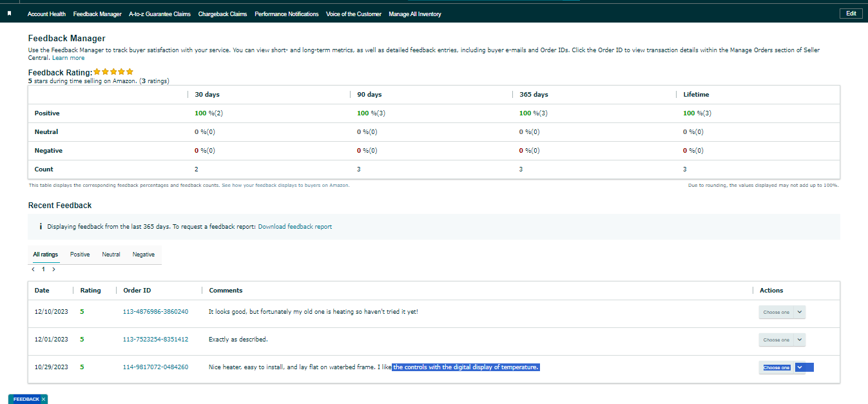The width and height of the screenshot is (868, 404).
Task: Open Manage All Inventory
Action: 415,14
